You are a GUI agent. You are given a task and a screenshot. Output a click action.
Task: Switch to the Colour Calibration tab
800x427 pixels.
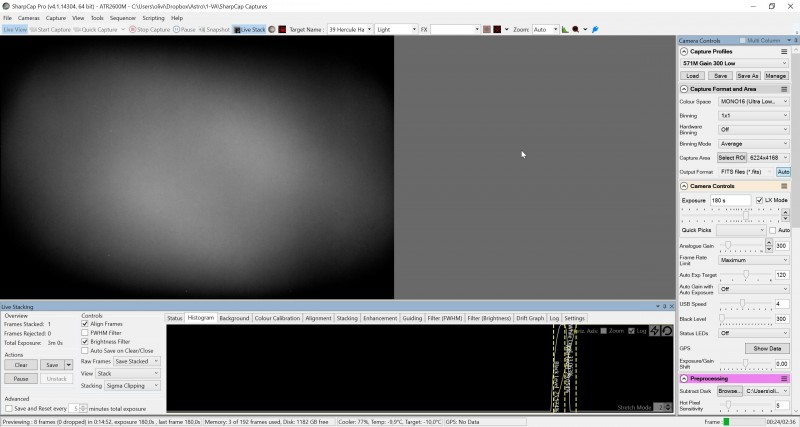(277, 318)
